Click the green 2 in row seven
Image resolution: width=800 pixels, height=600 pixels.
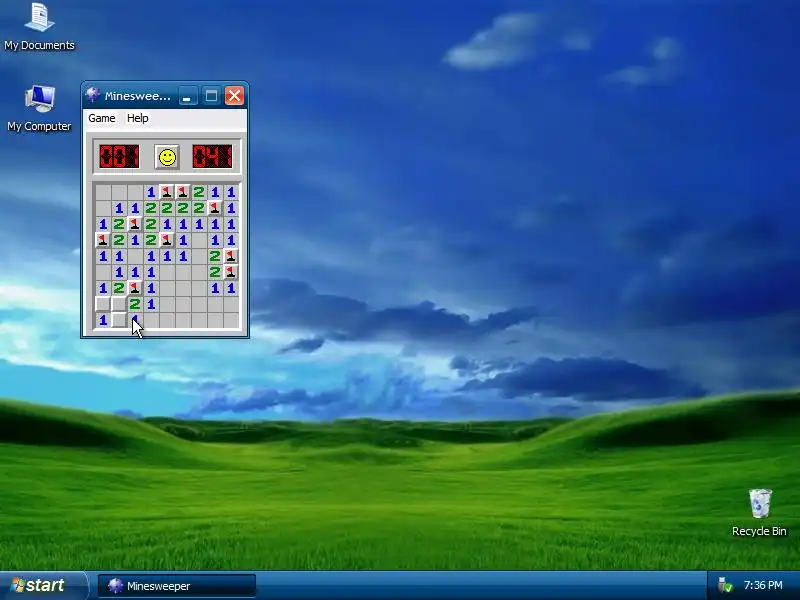tap(119, 288)
